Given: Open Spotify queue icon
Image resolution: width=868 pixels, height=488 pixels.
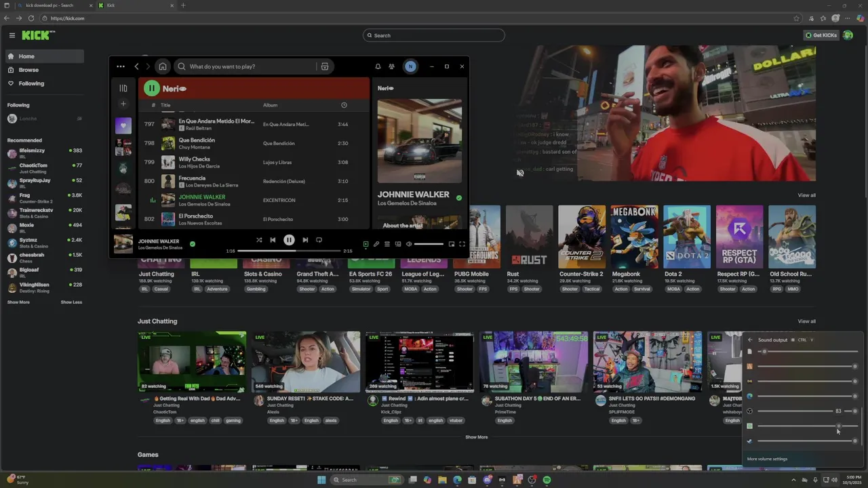Looking at the screenshot, I should click(x=387, y=244).
